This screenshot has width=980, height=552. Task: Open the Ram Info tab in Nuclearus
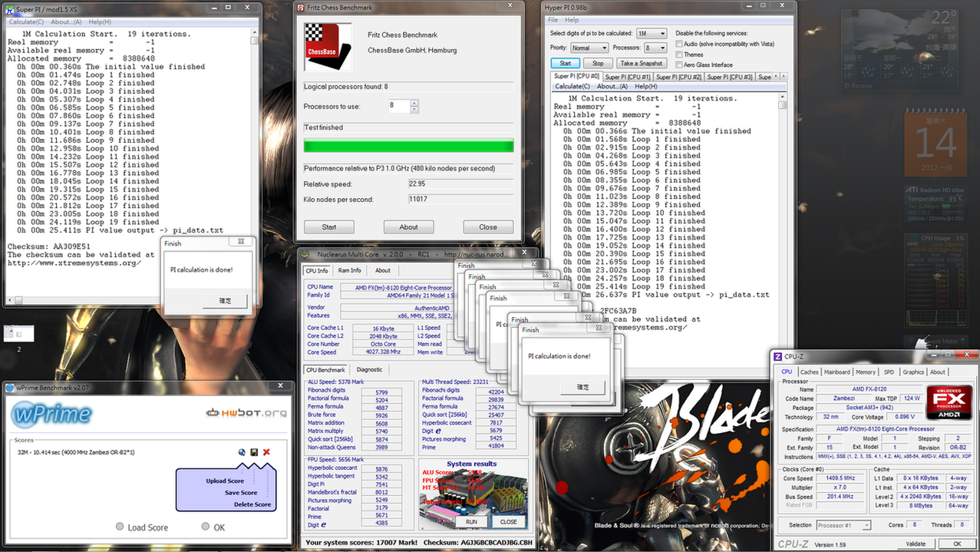coord(350,270)
